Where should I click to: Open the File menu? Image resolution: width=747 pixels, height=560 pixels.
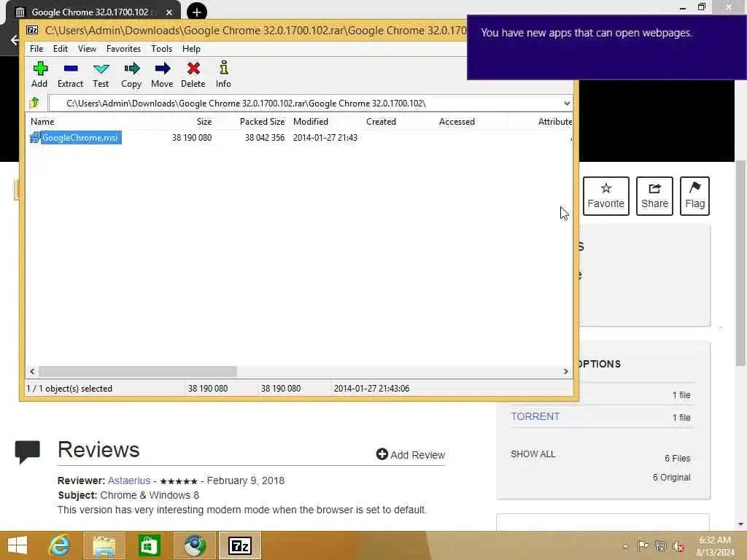click(36, 49)
